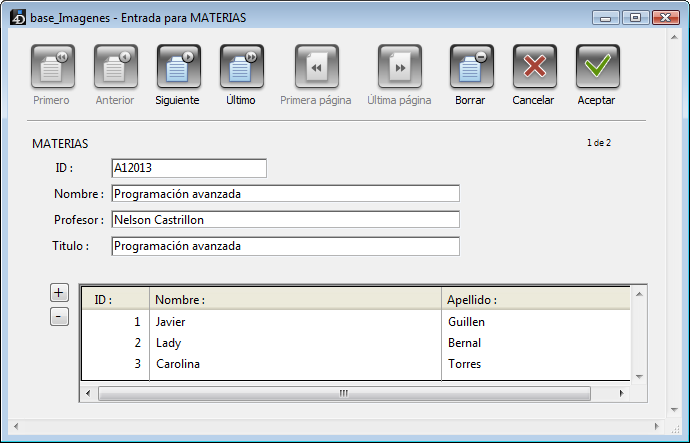Click the Última página icon
690x443 pixels.
pyautogui.click(x=399, y=67)
